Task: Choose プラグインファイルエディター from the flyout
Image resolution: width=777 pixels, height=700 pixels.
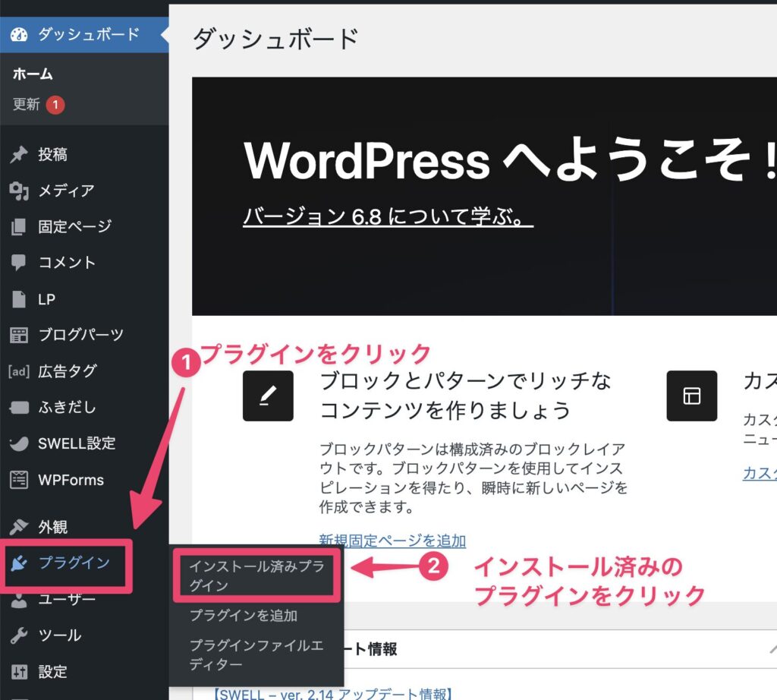Action: coord(256,655)
